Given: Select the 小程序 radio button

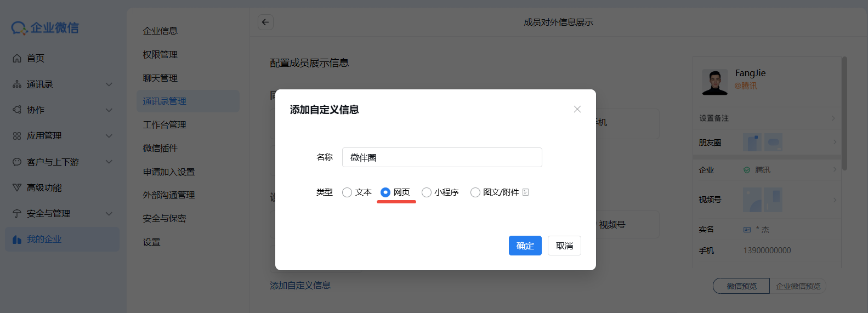Looking at the screenshot, I should tap(426, 192).
